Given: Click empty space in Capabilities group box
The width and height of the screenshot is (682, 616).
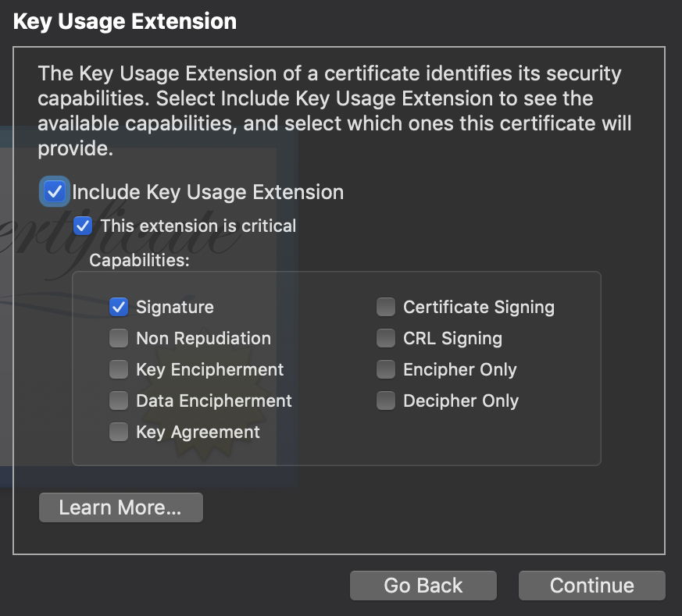Looking at the screenshot, I should click(x=469, y=437).
